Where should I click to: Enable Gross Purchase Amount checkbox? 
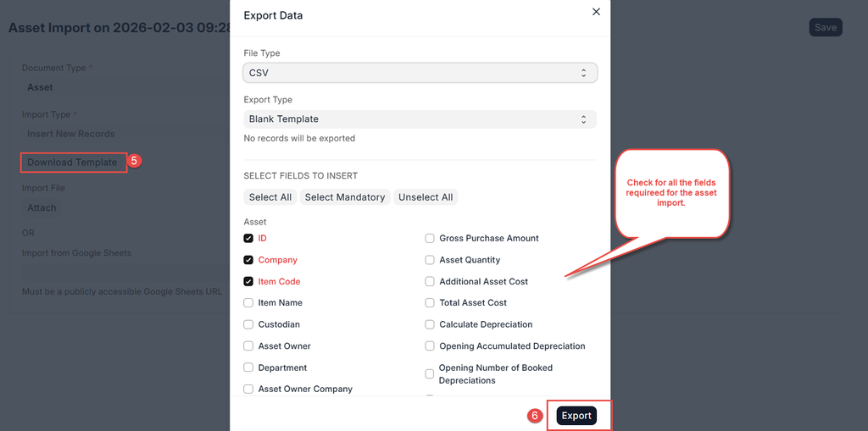tap(431, 239)
